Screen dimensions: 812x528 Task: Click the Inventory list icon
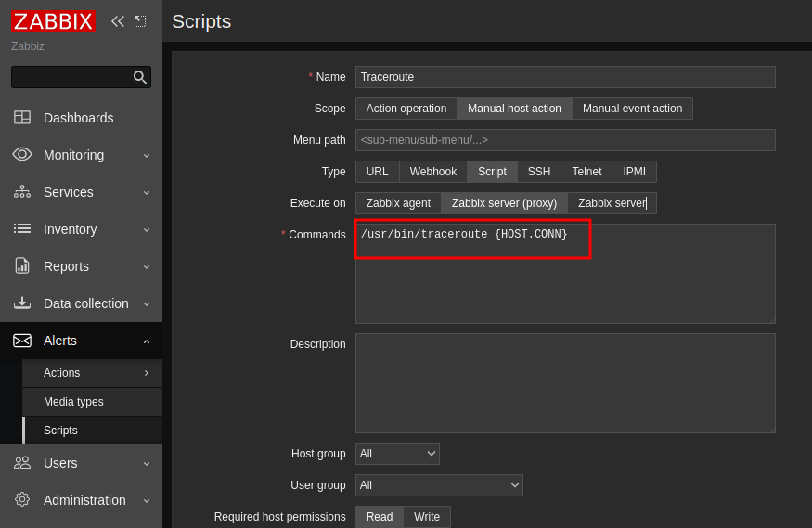pos(22,229)
